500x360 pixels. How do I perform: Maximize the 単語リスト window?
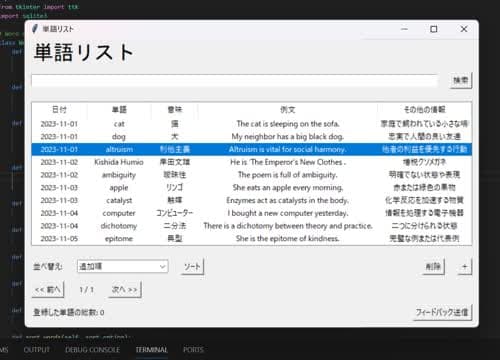tap(434, 29)
